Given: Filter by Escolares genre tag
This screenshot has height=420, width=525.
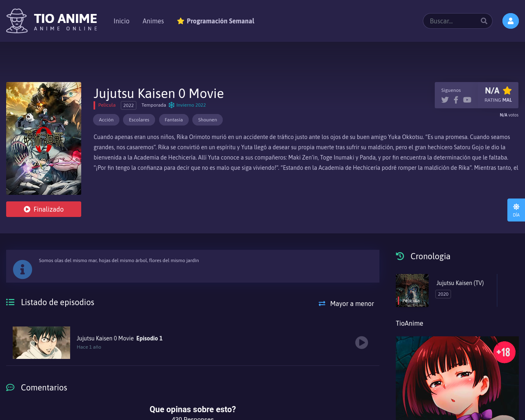Looking at the screenshot, I should pyautogui.click(x=139, y=120).
